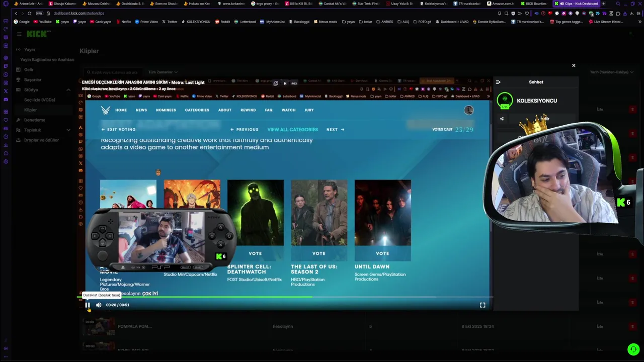This screenshot has width=644, height=362.
Task: Open the Kick sidebar hamburger menu
Action: point(19,34)
